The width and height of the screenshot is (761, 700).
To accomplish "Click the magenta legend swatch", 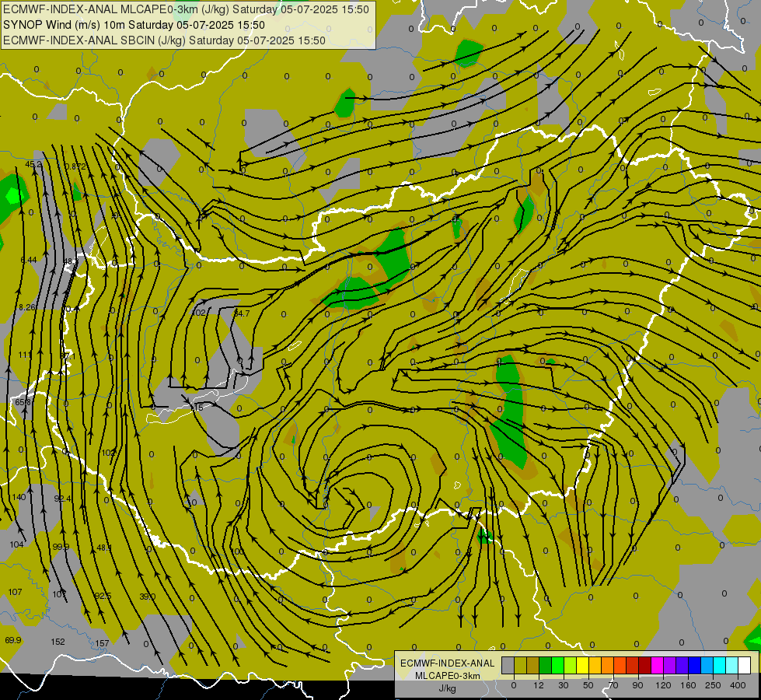I will [658, 666].
